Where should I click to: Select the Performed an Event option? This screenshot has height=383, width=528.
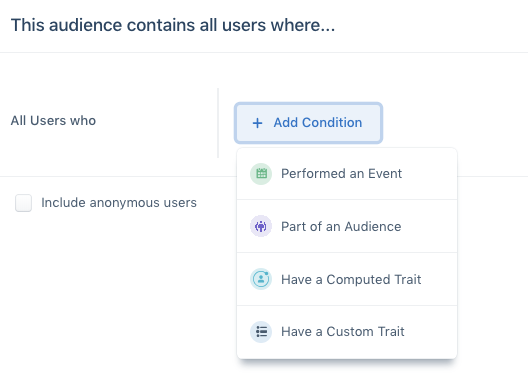(347, 174)
